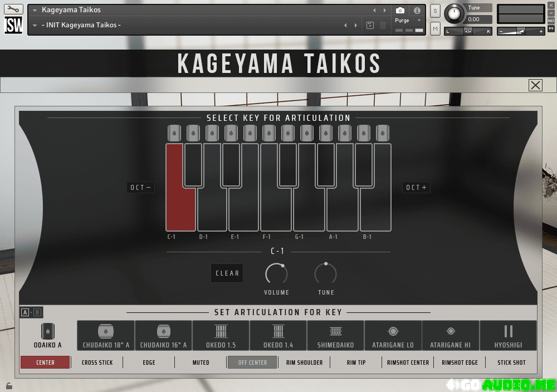Choose the Hyoshigi clappers instrument
Image resolution: width=557 pixels, height=392 pixels.
click(x=509, y=336)
